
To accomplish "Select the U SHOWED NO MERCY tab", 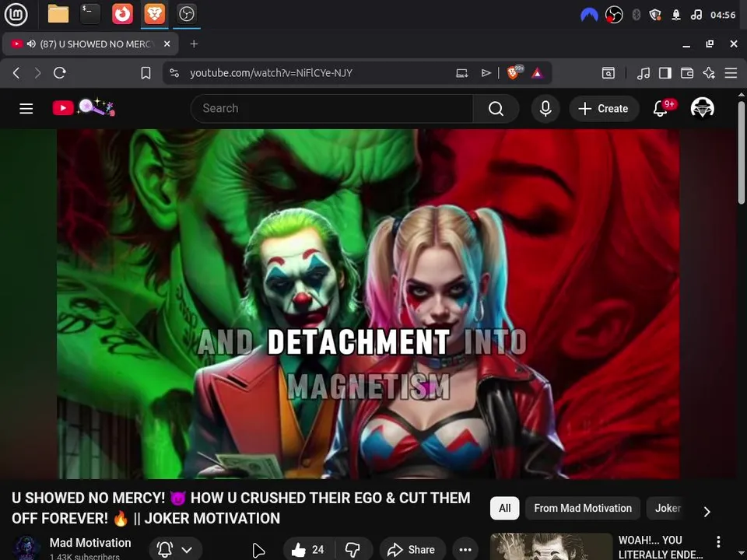I will [x=90, y=44].
